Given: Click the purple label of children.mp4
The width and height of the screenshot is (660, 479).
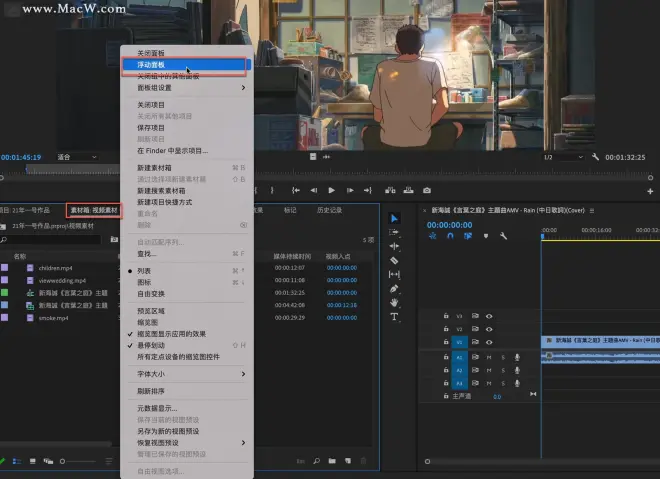Looking at the screenshot, I should click(x=5, y=268).
